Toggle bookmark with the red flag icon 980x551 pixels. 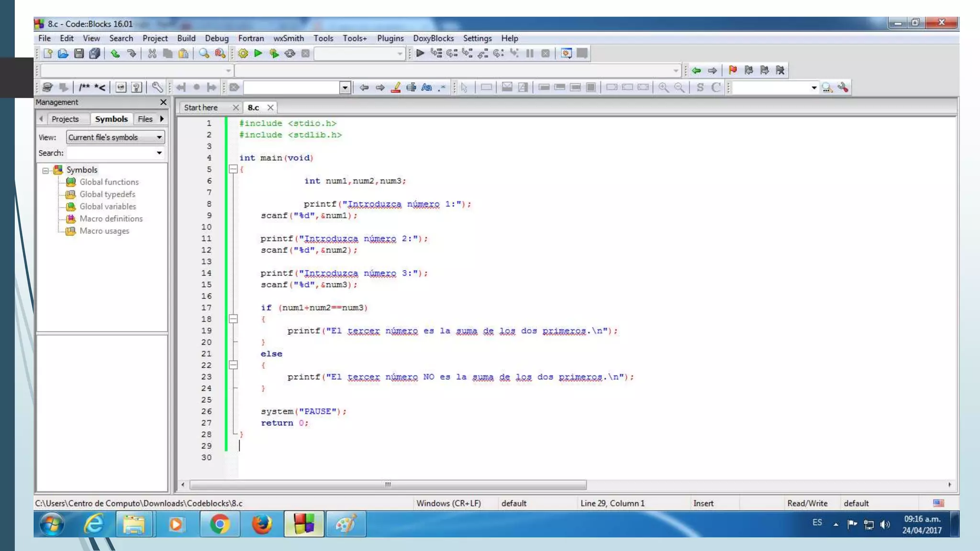tap(733, 70)
